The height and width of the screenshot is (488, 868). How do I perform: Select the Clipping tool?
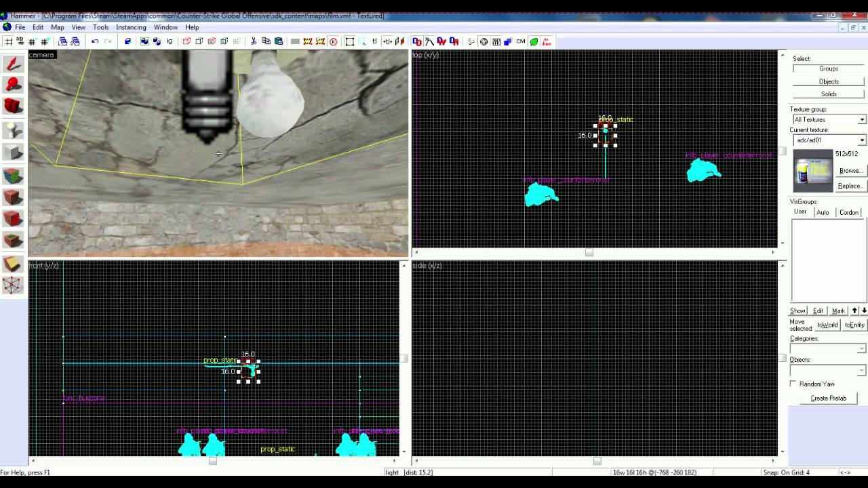[x=12, y=264]
